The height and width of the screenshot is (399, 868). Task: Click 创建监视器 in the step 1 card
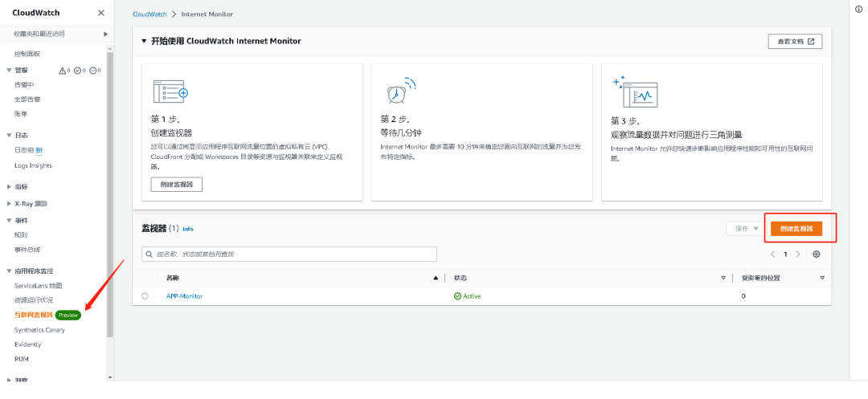pyautogui.click(x=177, y=185)
